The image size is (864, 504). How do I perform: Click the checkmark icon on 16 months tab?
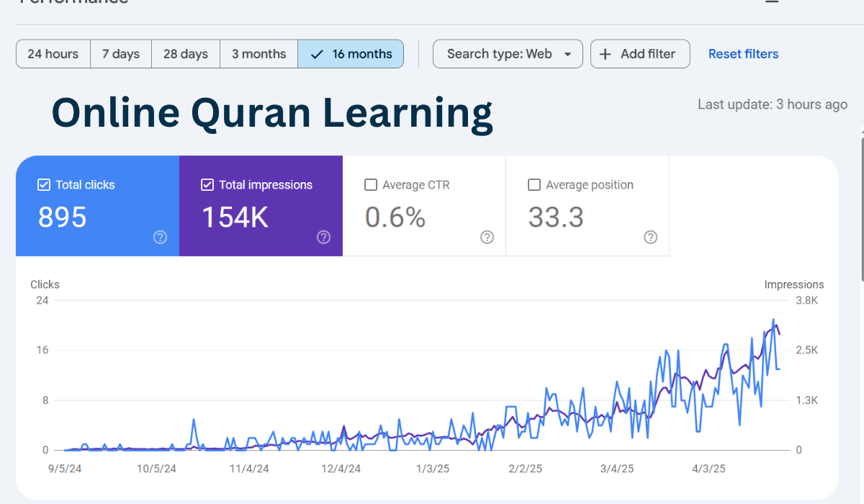coord(318,53)
